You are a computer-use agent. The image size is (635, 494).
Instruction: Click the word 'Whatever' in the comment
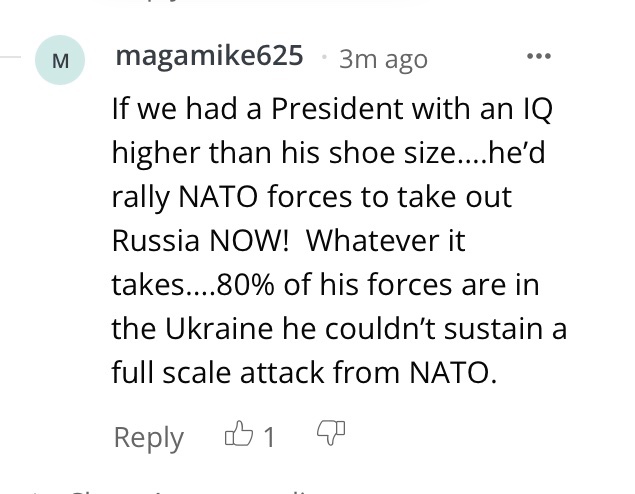coord(381,241)
